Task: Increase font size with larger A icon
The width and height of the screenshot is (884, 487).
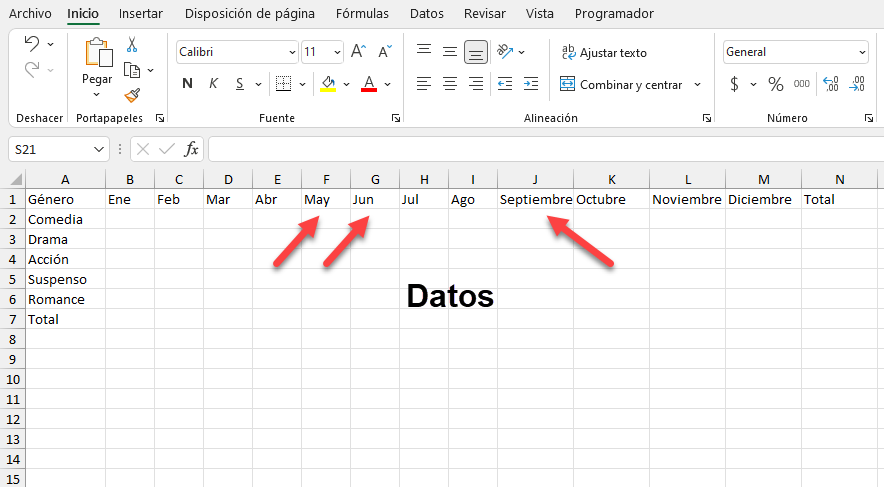Action: pos(358,52)
